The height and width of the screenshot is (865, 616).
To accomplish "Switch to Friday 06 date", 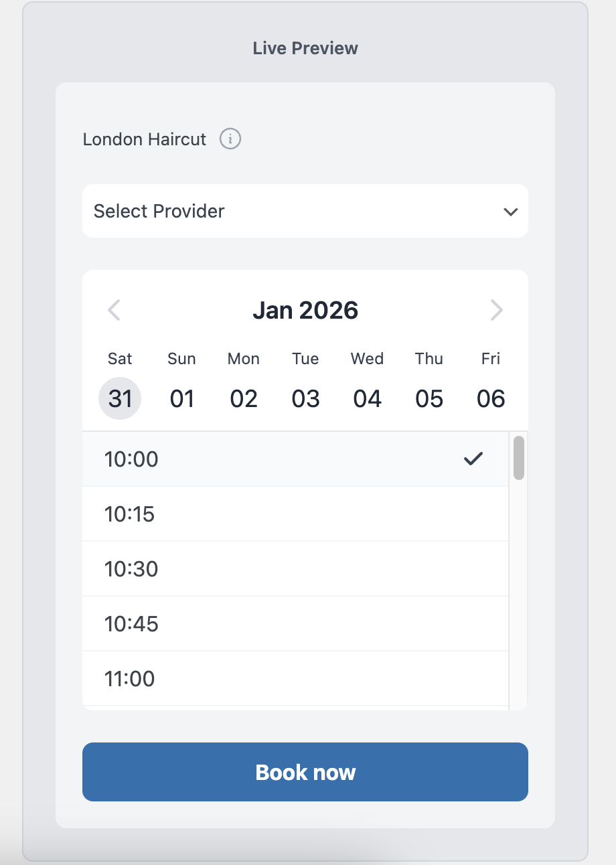I will tap(491, 398).
